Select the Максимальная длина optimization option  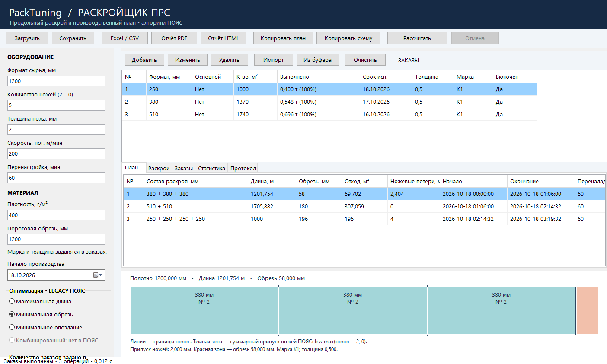coord(40,302)
